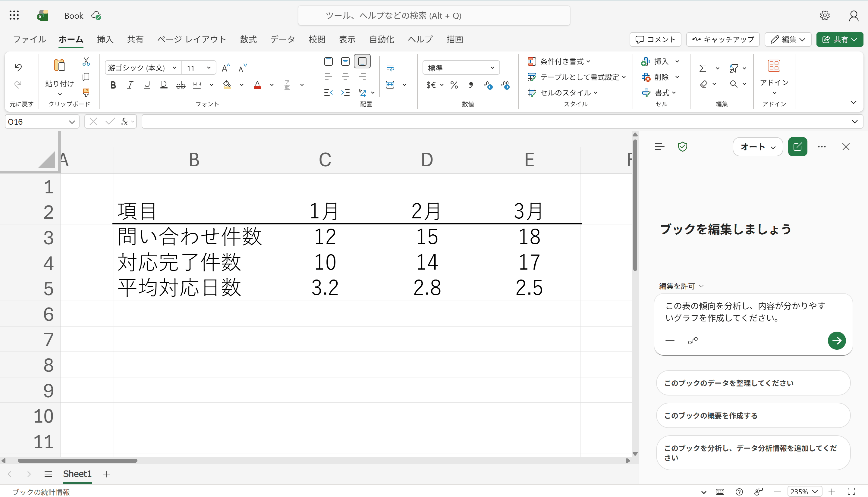The width and height of the screenshot is (868, 497).
Task: Toggle left horizontal alignment
Action: point(328,77)
